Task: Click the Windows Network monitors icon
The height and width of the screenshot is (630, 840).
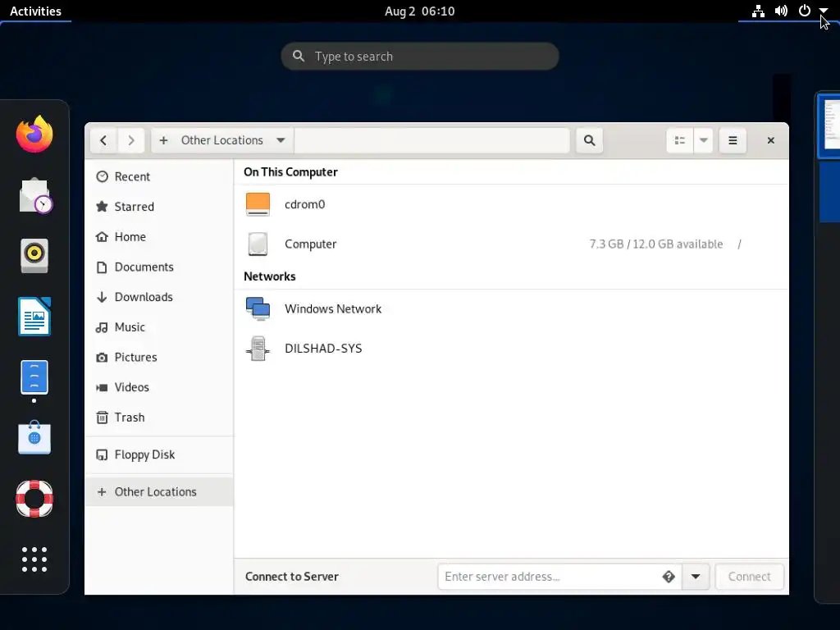Action: 258,308
